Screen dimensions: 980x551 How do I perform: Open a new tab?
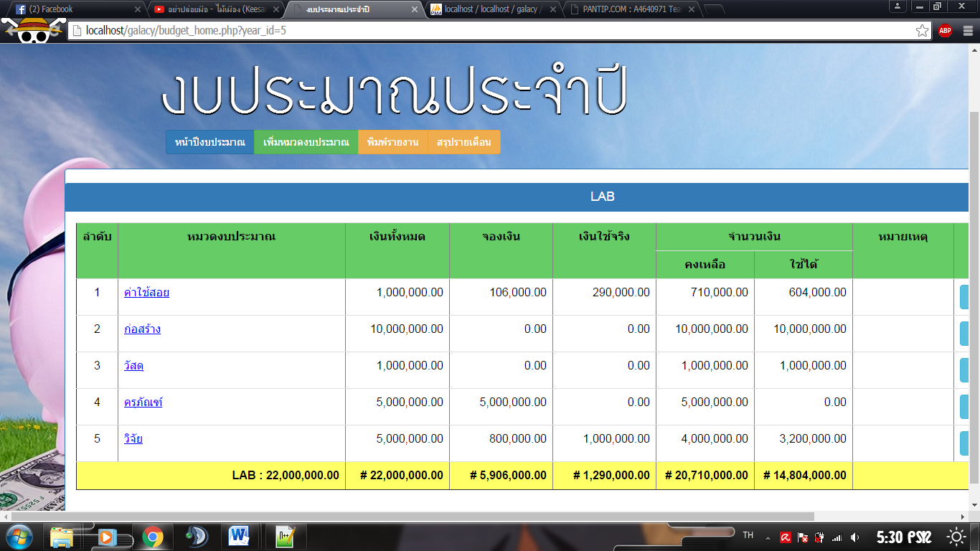[713, 9]
